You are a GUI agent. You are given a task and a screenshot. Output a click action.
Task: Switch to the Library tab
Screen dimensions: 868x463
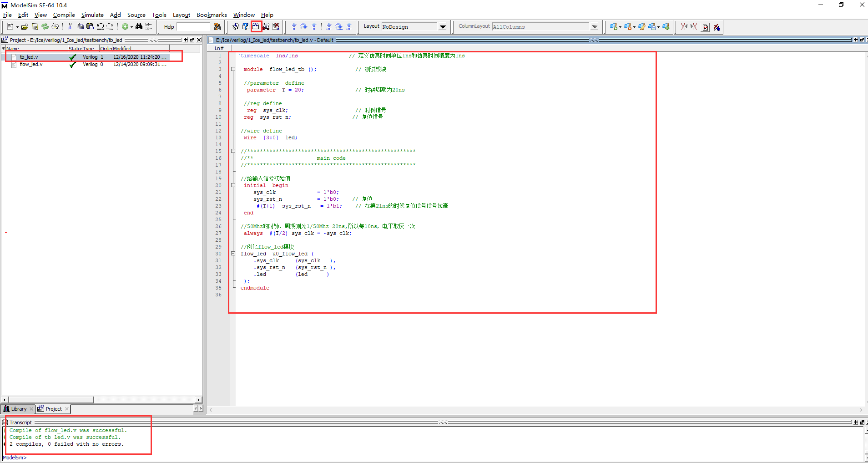(x=17, y=409)
